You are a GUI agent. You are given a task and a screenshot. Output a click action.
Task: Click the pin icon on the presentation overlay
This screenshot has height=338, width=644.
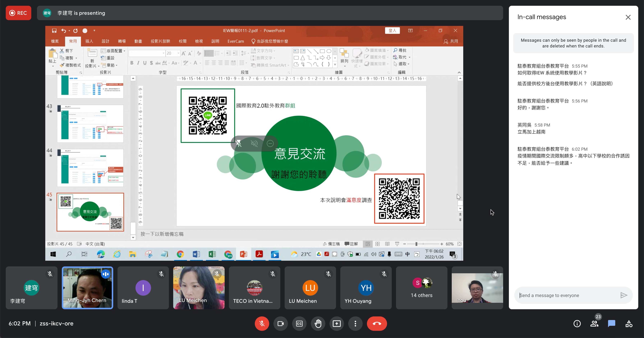pyautogui.click(x=238, y=143)
